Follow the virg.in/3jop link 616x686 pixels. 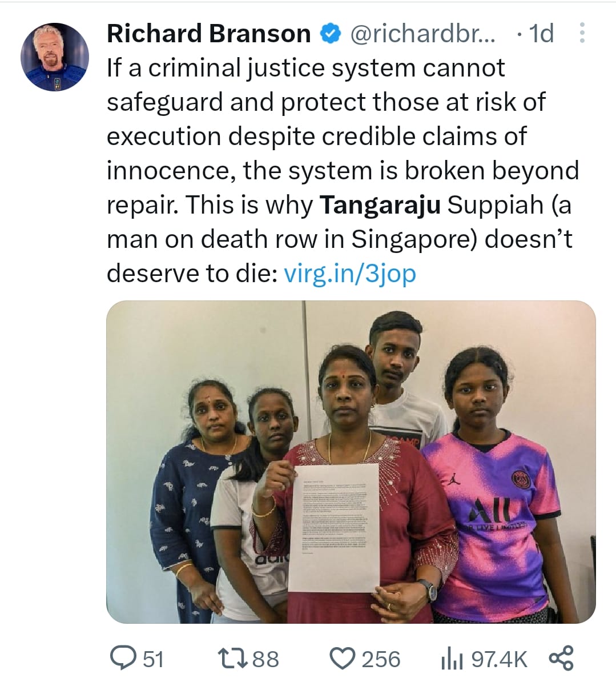tap(350, 274)
